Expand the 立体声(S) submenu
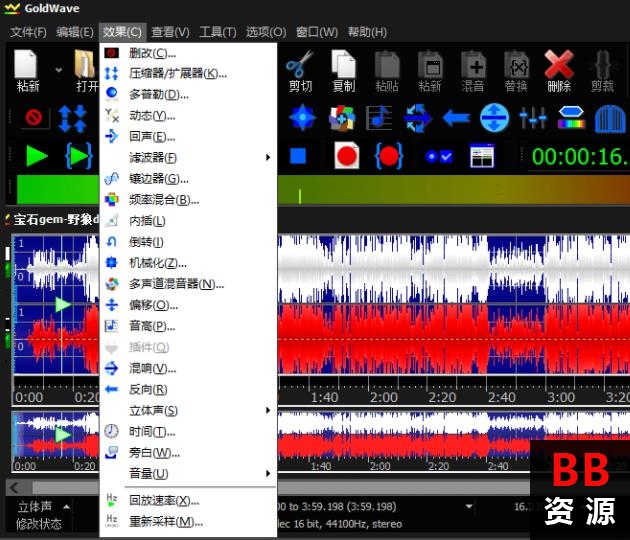This screenshot has width=630, height=540. (x=188, y=410)
